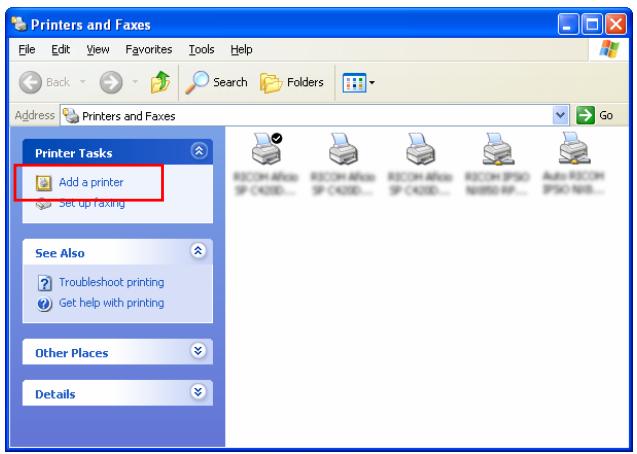The height and width of the screenshot is (454, 637).
Task: Expand the Other Places panel
Action: pyautogui.click(x=198, y=350)
